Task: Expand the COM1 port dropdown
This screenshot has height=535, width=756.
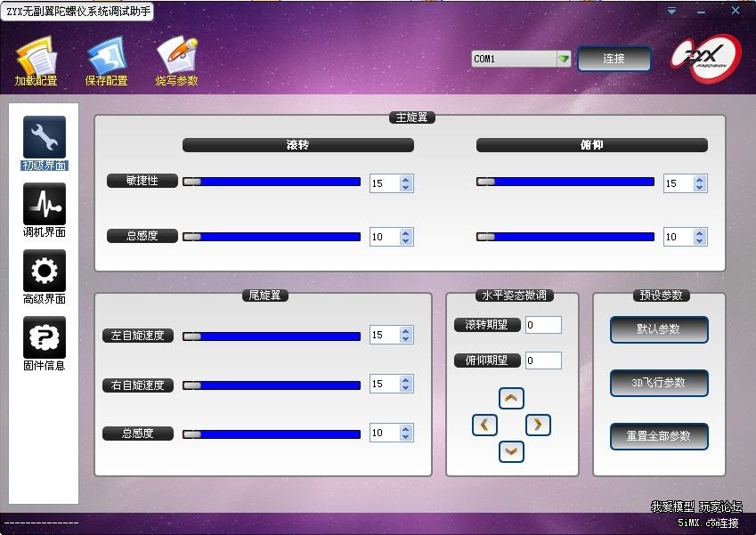Action: (x=563, y=59)
